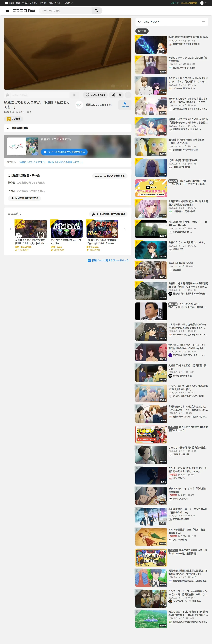Send comment with the arrow icon
The height and width of the screenshot is (644, 212).
click(x=74, y=95)
